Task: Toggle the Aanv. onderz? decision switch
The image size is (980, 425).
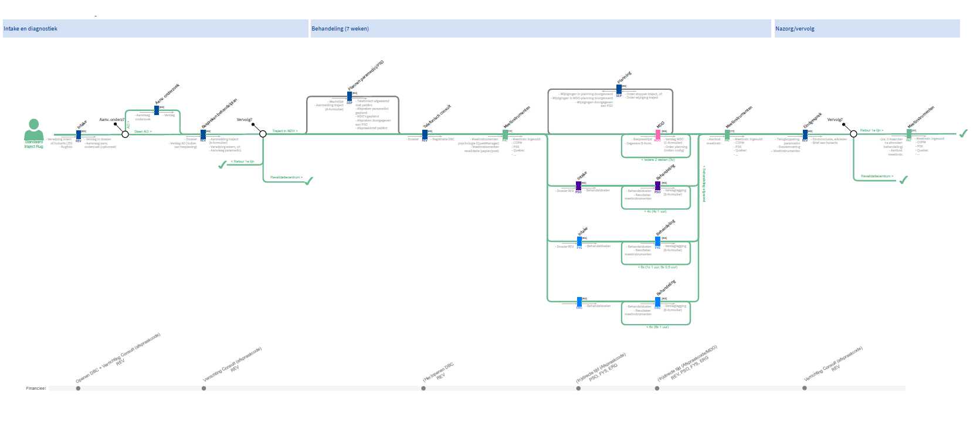Action: pos(125,134)
